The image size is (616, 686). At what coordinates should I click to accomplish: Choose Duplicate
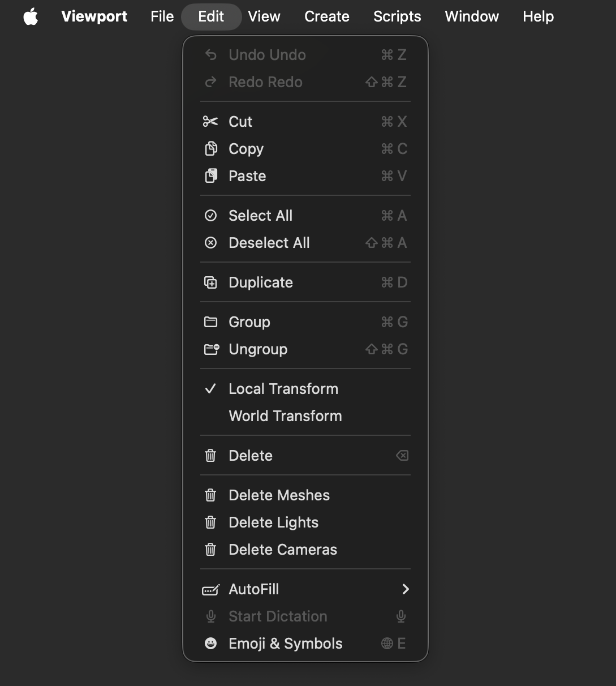(305, 282)
